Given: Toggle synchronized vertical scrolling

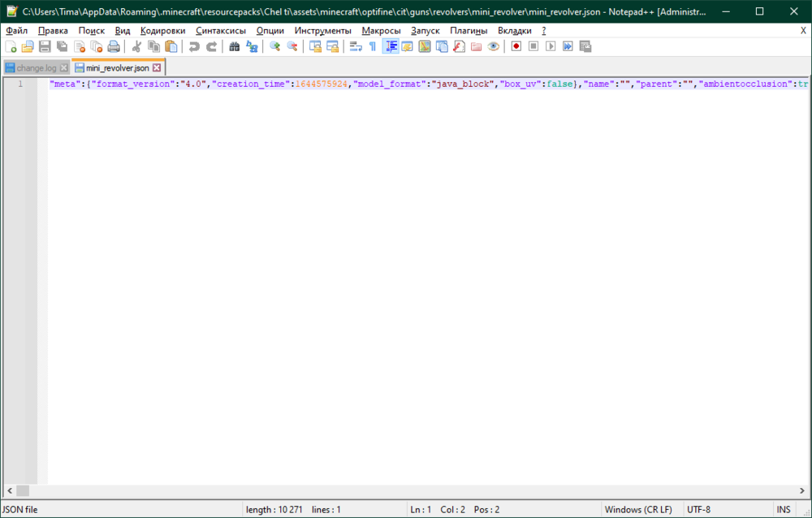Looking at the screenshot, I should point(315,46).
